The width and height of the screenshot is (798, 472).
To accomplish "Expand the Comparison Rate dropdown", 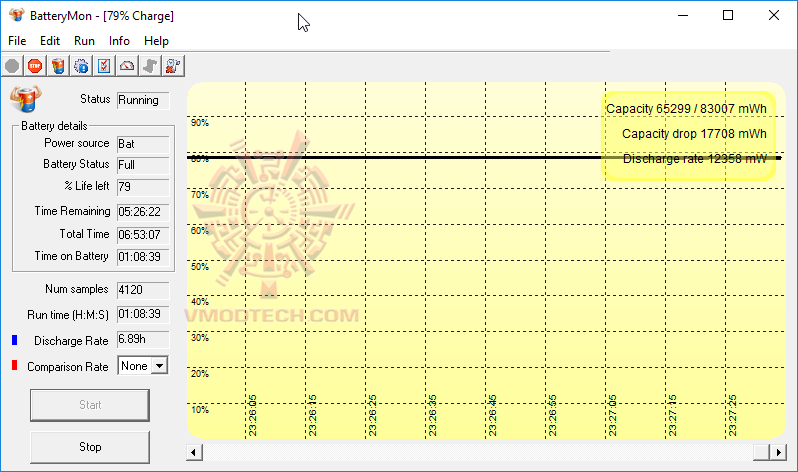I will 160,366.
